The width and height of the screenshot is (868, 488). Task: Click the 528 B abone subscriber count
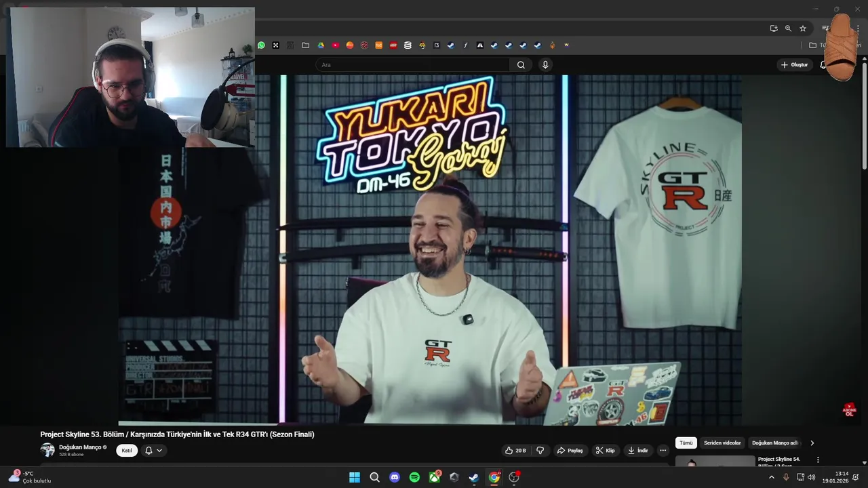71,455
